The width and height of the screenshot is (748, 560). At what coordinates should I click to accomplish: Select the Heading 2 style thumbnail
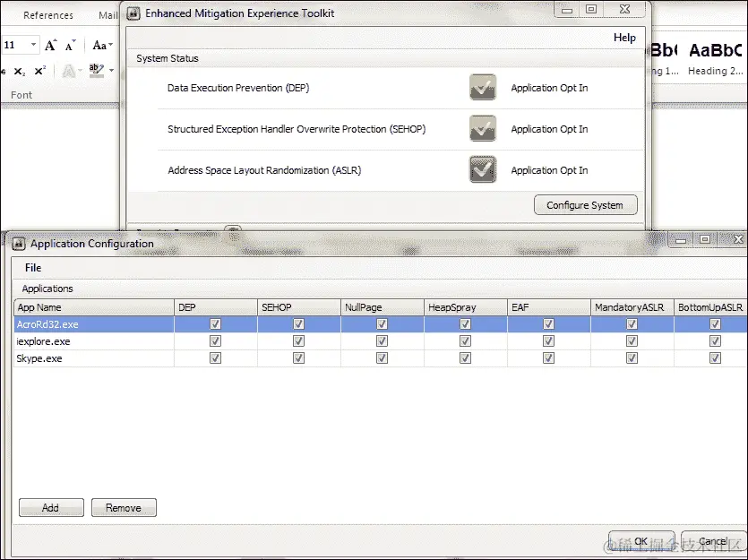coord(715,59)
